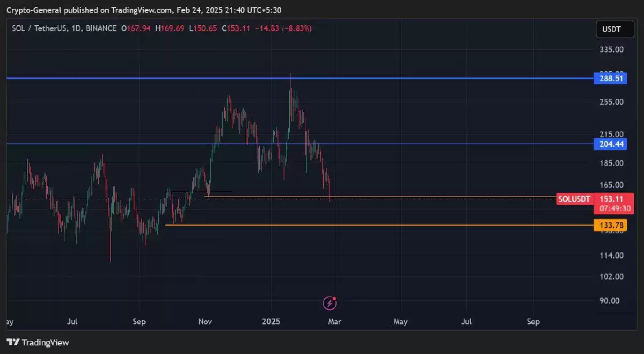Select the 204.44 blue price label

(611, 144)
